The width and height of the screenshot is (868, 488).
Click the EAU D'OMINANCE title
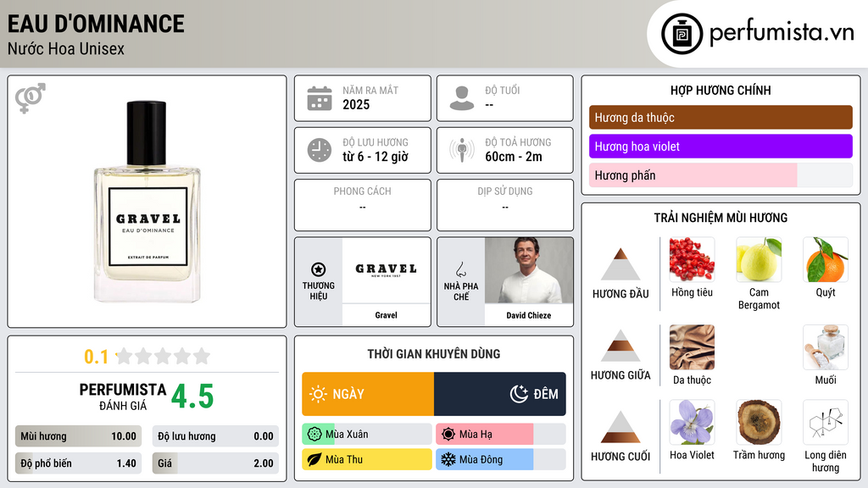(x=96, y=25)
